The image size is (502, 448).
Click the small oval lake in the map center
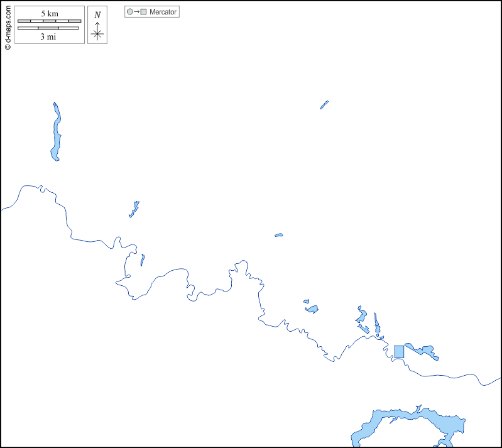(x=278, y=236)
